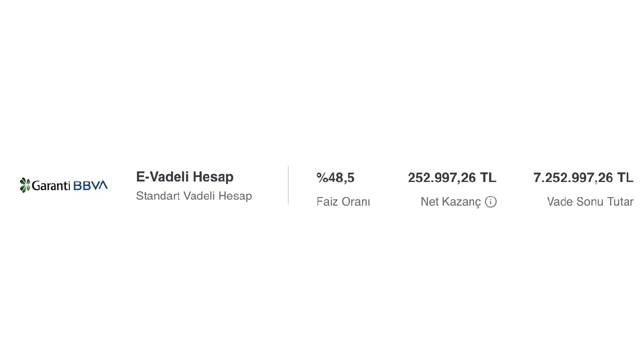The image size is (644, 362).
Task: Open the E-Vadeli Hesap product title
Action: tap(185, 177)
